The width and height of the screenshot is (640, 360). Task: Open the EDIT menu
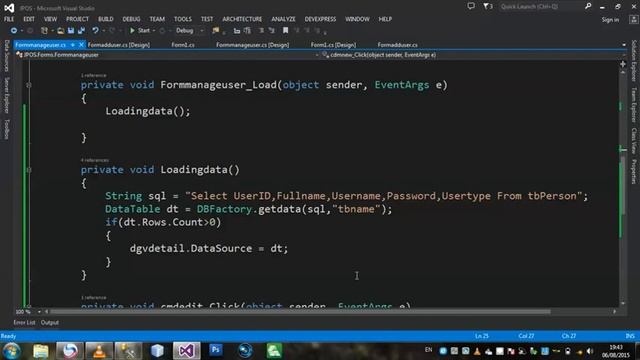[x=29, y=19]
